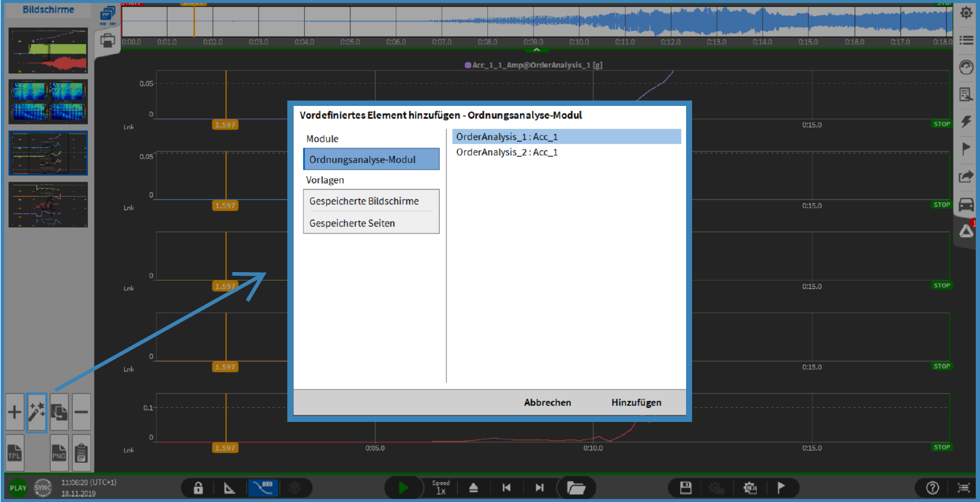Screen dimensions: 980x502
Task: Click the clipboard icon in screens panel
Action: pyautogui.click(x=81, y=453)
